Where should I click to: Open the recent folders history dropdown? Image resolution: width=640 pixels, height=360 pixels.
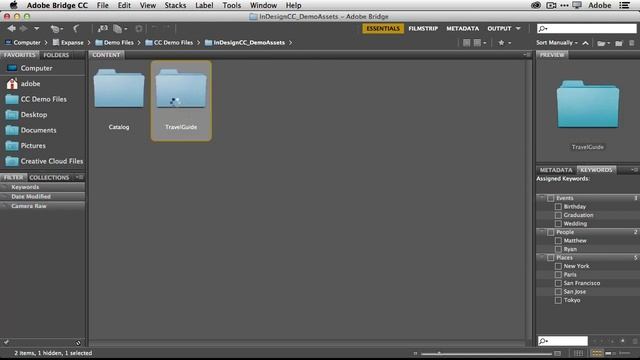click(36, 29)
